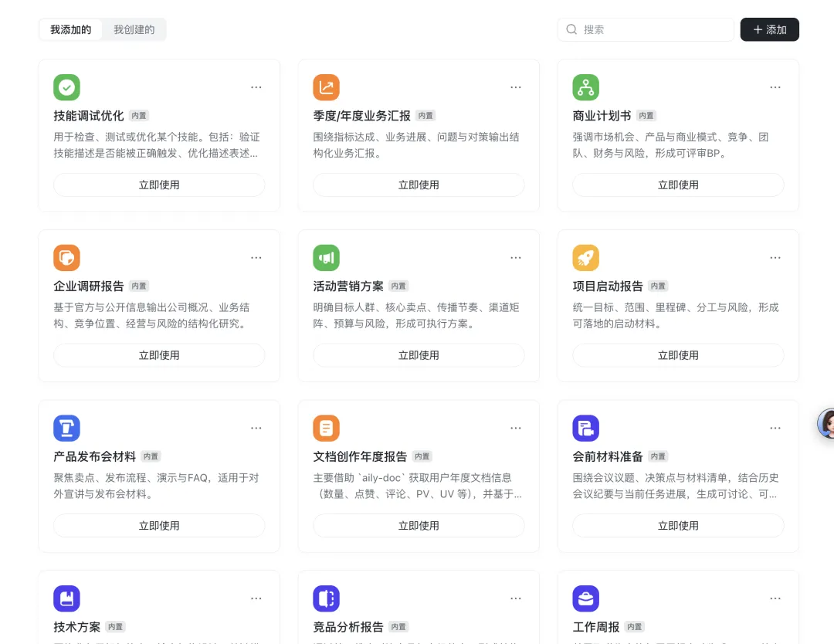Screen dimensions: 834x644
Task: Open more options for 商业计划书
Action: (775, 87)
